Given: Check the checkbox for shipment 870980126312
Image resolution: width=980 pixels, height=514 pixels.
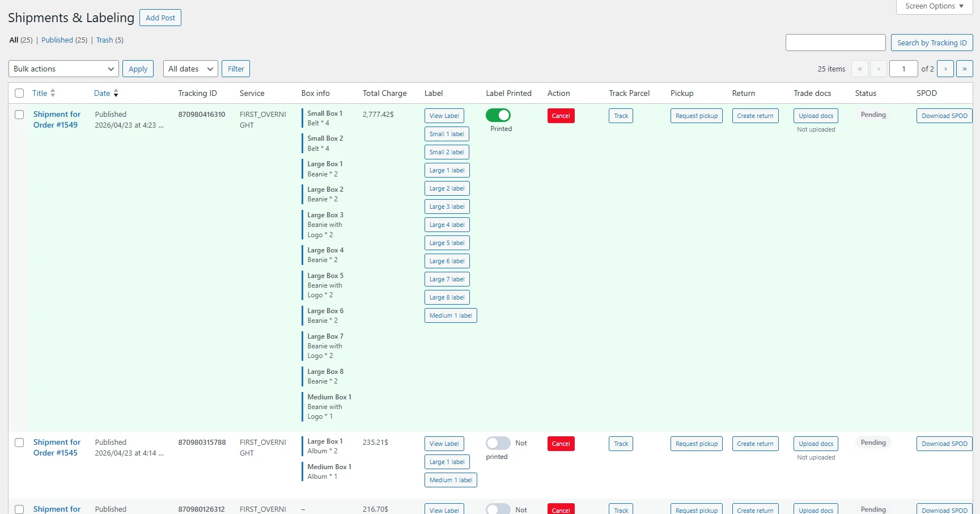Looking at the screenshot, I should (x=19, y=509).
